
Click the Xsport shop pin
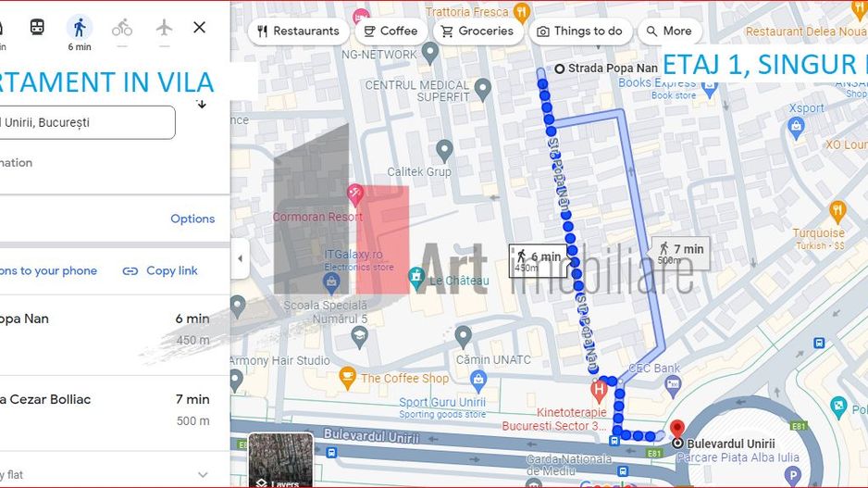(796, 128)
